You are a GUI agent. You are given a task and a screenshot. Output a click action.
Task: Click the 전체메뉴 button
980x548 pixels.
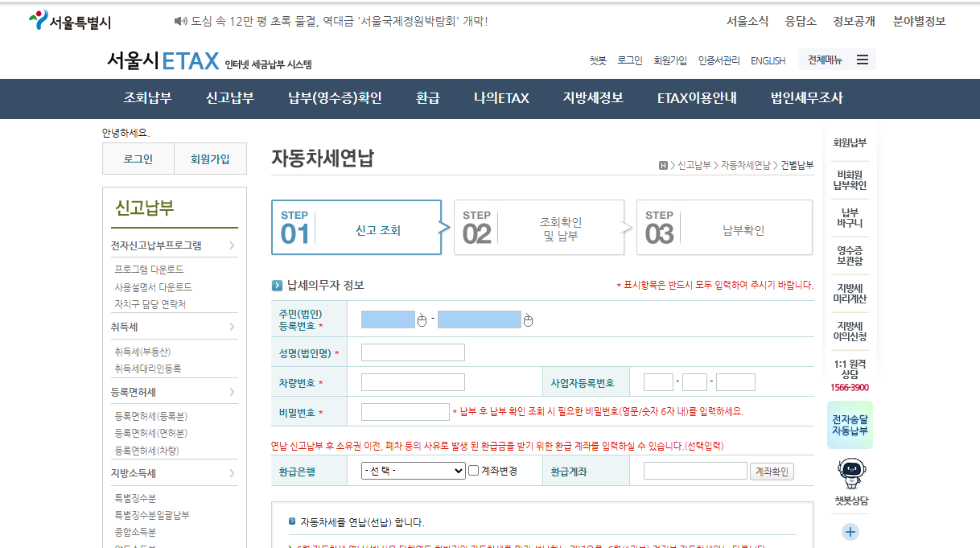click(837, 60)
